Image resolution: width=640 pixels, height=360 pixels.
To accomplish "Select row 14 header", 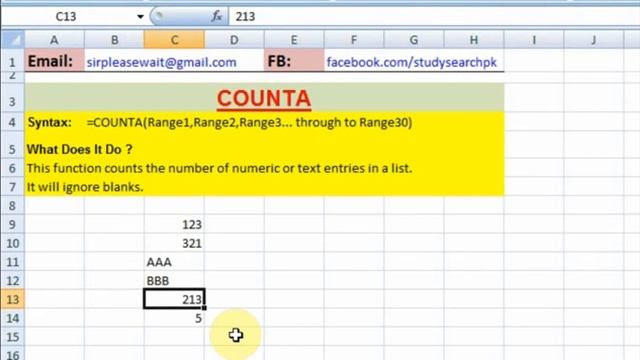I will coord(13,318).
